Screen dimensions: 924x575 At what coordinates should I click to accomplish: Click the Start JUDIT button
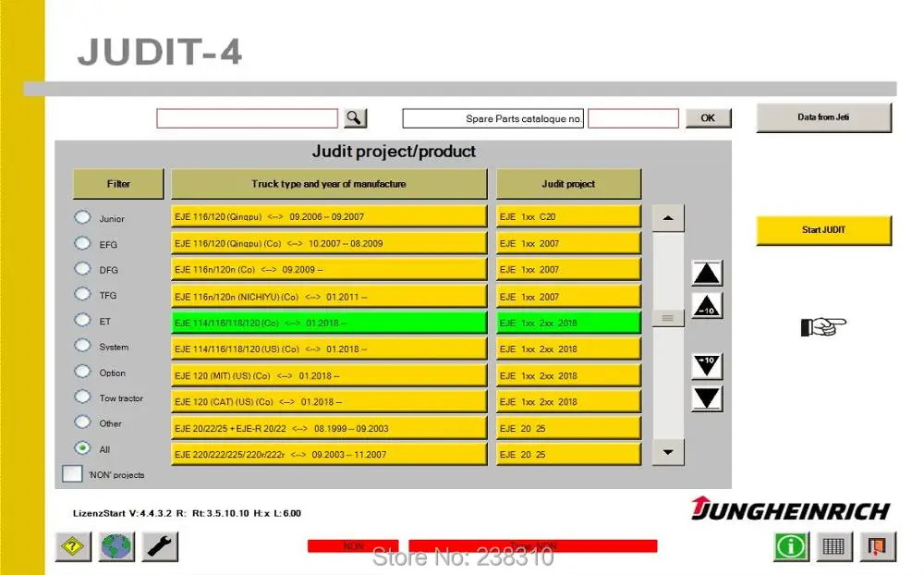pos(824,230)
